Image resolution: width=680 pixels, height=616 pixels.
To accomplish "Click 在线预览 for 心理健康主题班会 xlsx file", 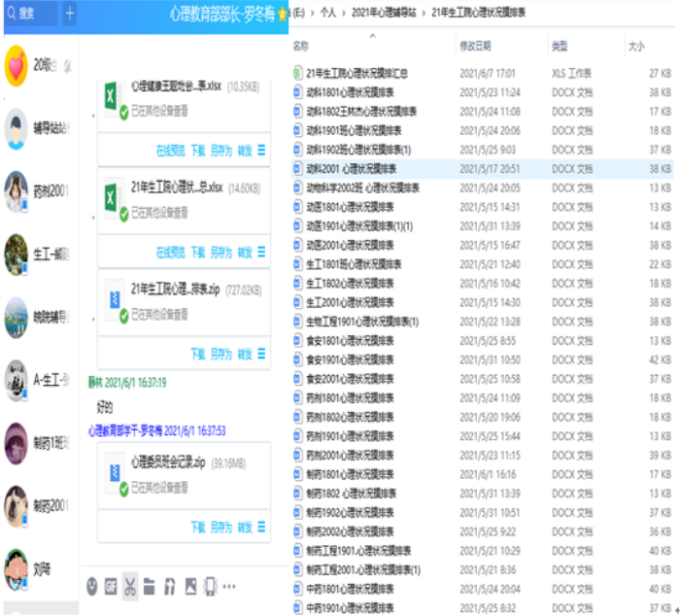I will (x=170, y=150).
